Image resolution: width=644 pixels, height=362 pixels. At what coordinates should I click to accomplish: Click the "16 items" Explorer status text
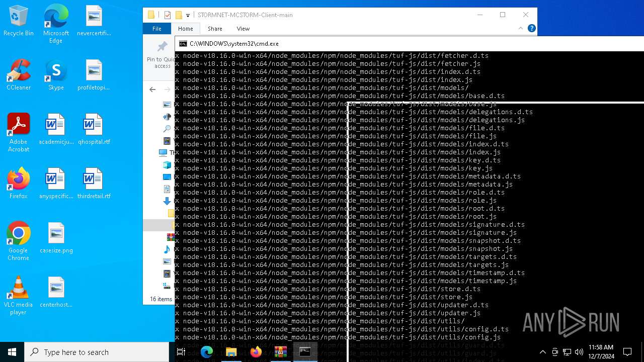tap(161, 299)
